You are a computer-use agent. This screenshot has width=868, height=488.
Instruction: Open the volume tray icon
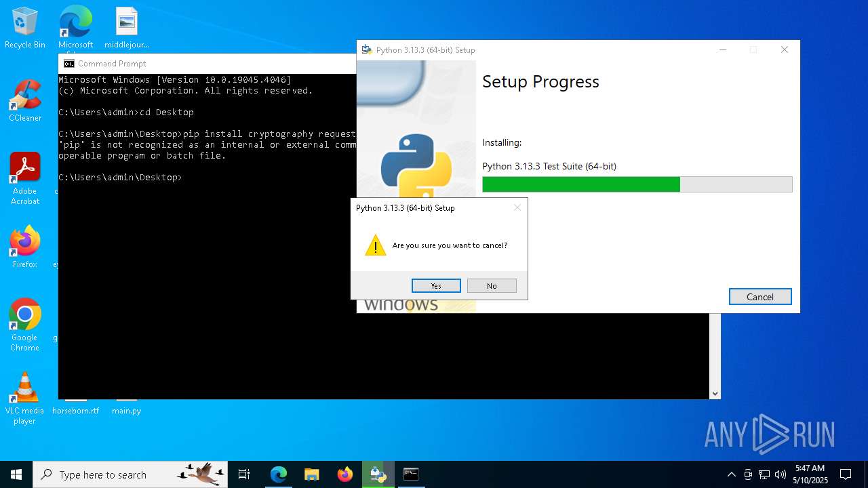781,474
